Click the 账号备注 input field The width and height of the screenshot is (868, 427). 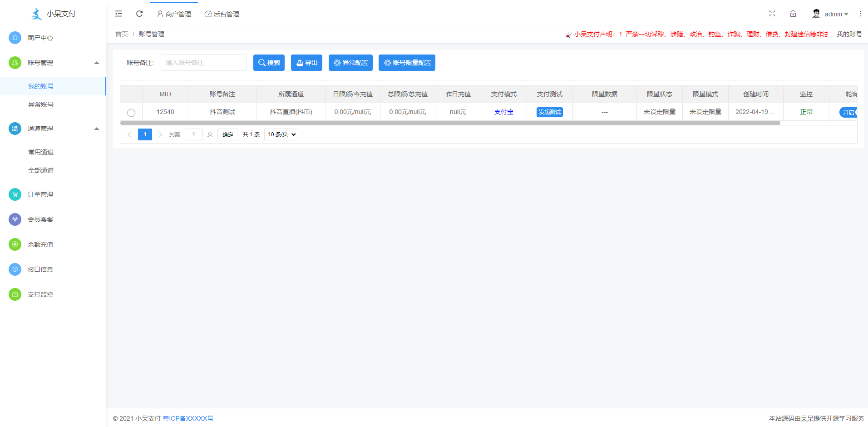tap(203, 62)
